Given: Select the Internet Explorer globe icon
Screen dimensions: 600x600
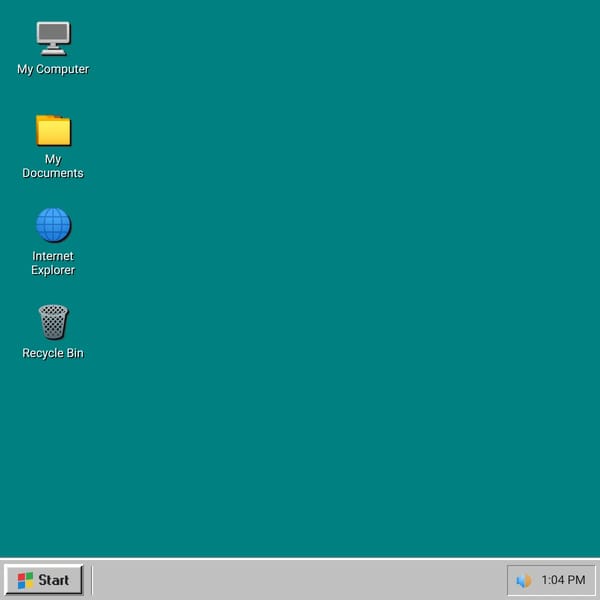Looking at the screenshot, I should coord(53,225).
